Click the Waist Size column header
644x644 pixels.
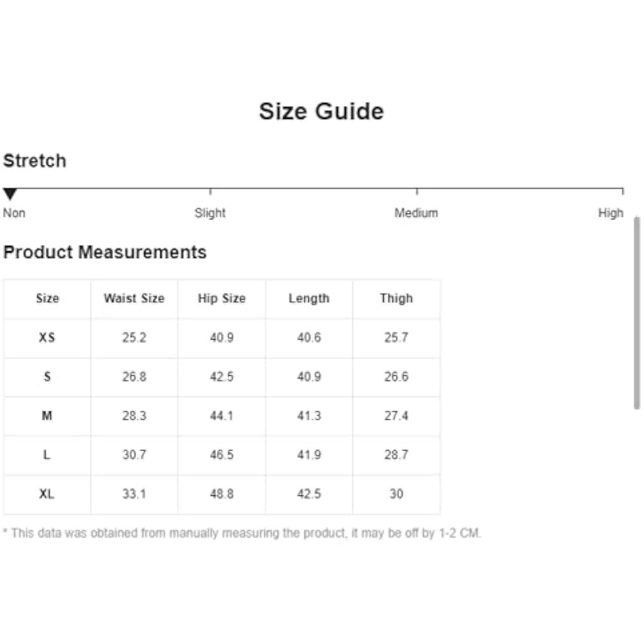tap(134, 298)
